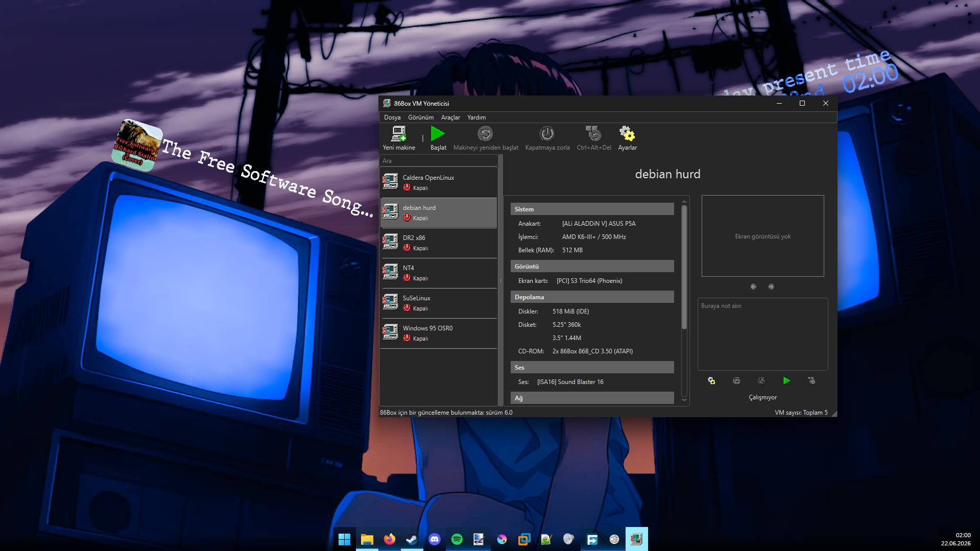Viewport: 980px width, 551px height.
Task: Open the Yardım menu
Action: pyautogui.click(x=476, y=117)
